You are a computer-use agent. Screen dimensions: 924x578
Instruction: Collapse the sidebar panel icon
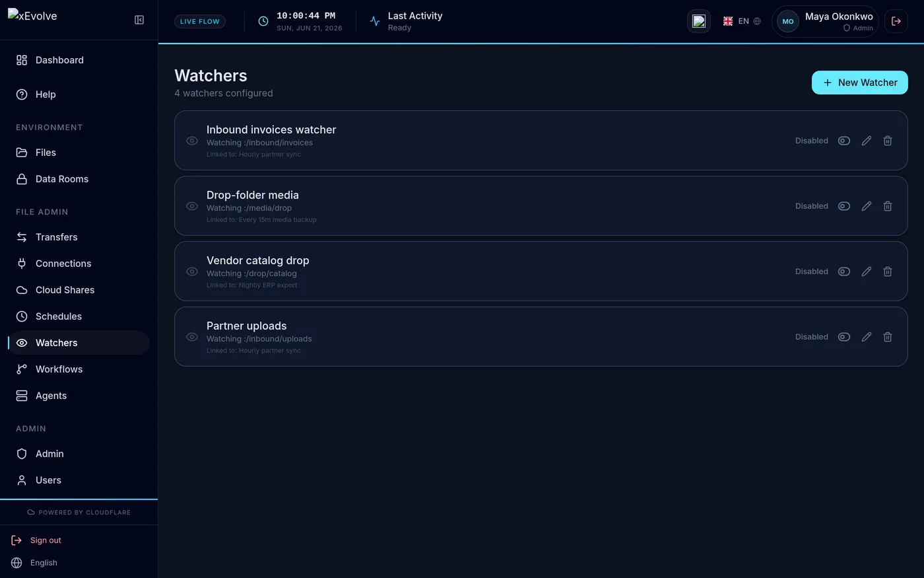[139, 20]
